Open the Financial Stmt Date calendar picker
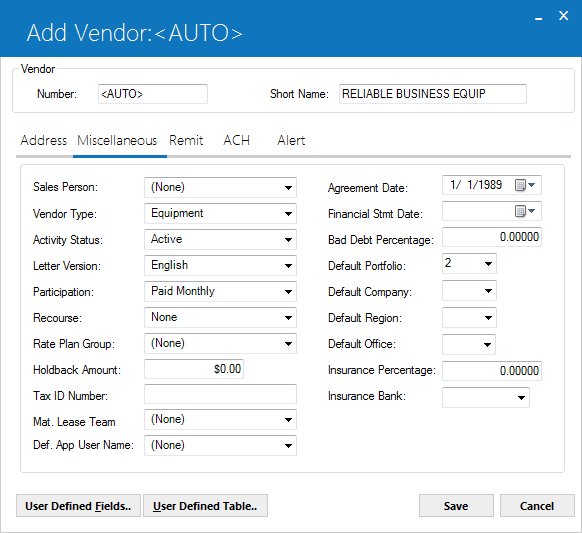 pyautogui.click(x=525, y=211)
